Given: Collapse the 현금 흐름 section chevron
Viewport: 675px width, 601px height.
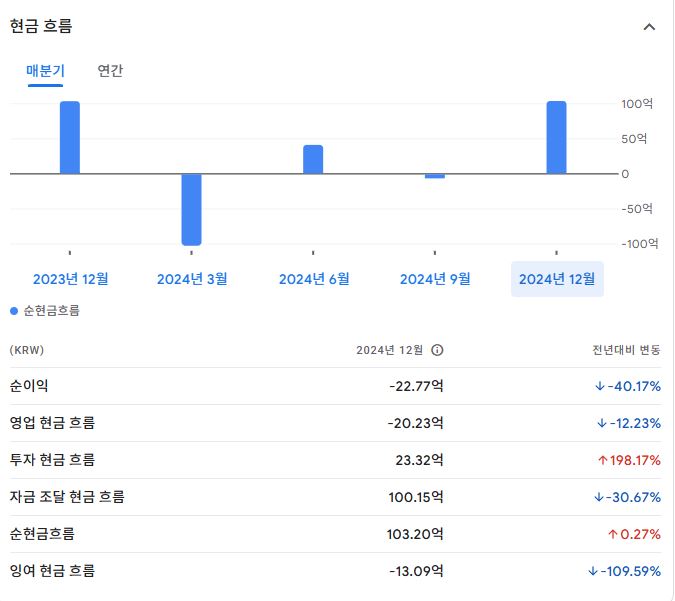Looking at the screenshot, I should click(x=649, y=27).
